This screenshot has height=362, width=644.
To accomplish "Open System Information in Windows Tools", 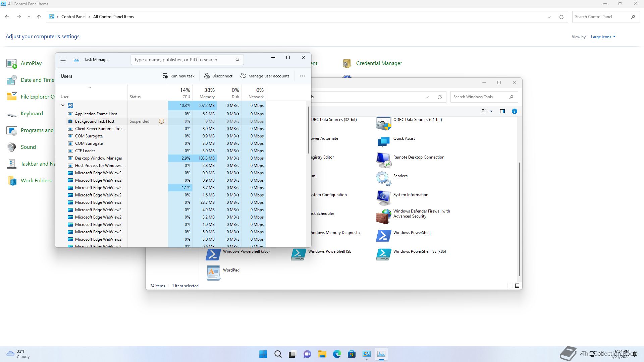I will point(402,197).
